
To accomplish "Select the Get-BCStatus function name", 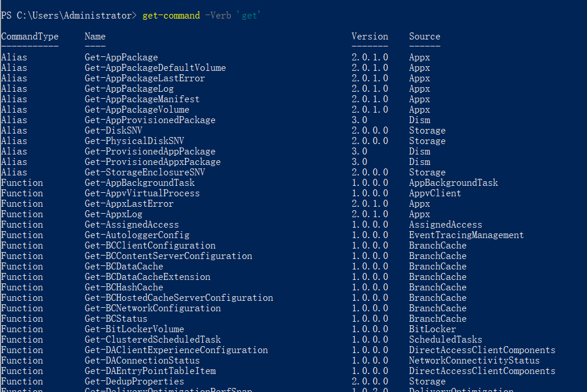I will [116, 319].
